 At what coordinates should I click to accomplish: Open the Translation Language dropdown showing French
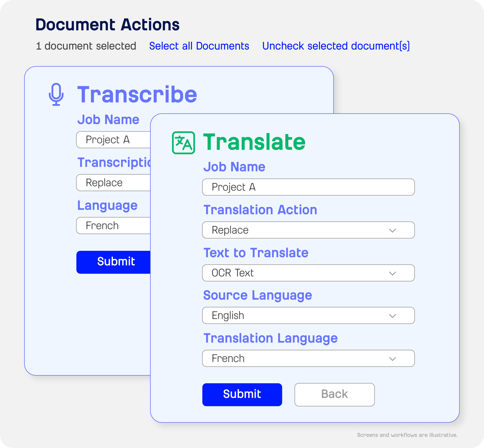(308, 358)
